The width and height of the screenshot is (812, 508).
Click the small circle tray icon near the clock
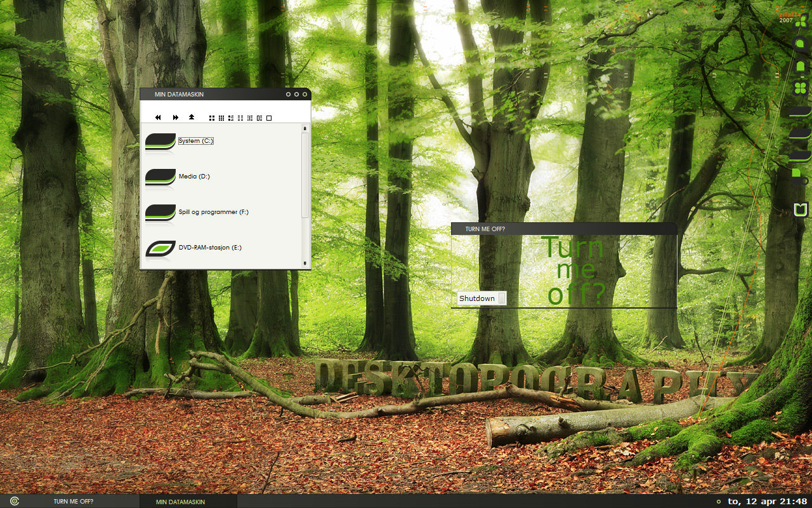[x=718, y=502]
